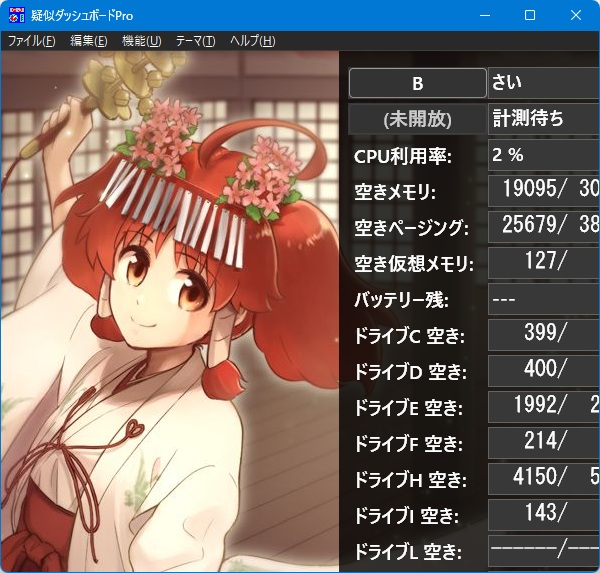Open the テーマ(T) menu

(x=195, y=41)
